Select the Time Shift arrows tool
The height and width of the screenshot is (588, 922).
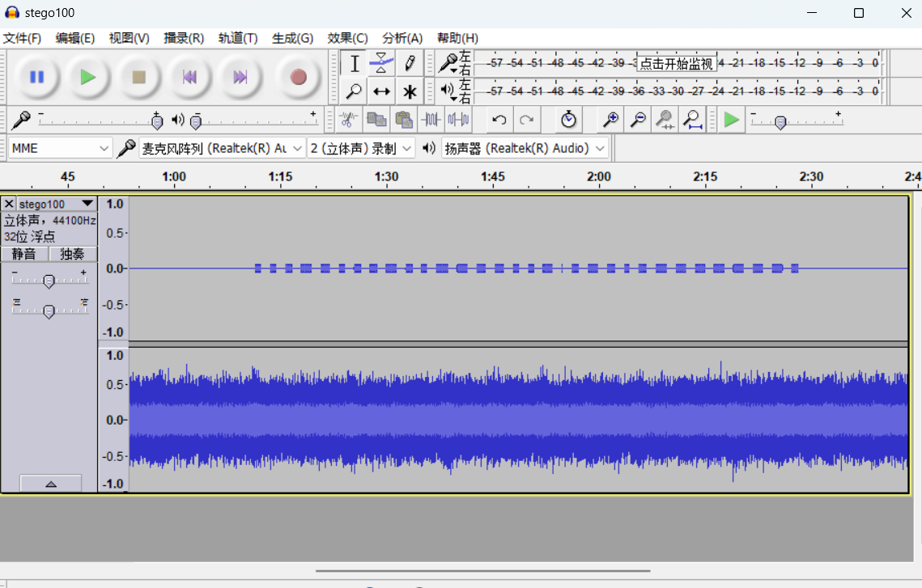(x=381, y=91)
